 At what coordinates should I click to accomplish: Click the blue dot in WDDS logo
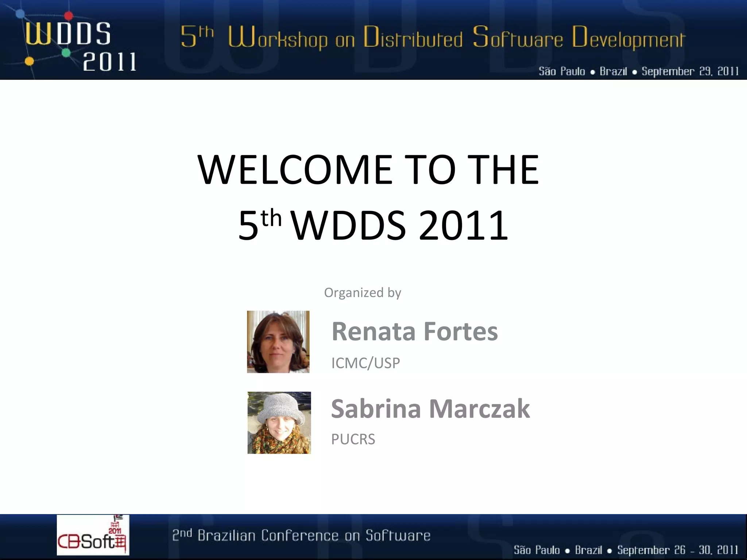pyautogui.click(x=20, y=14)
